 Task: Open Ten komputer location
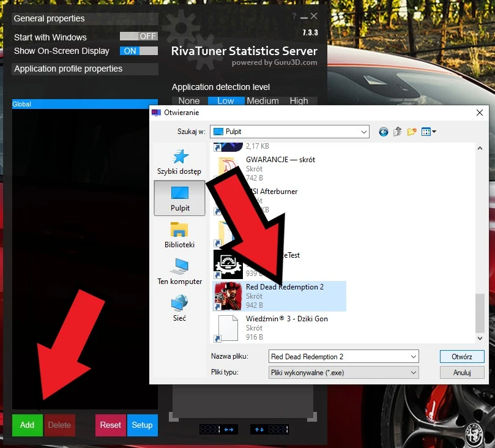pyautogui.click(x=179, y=272)
